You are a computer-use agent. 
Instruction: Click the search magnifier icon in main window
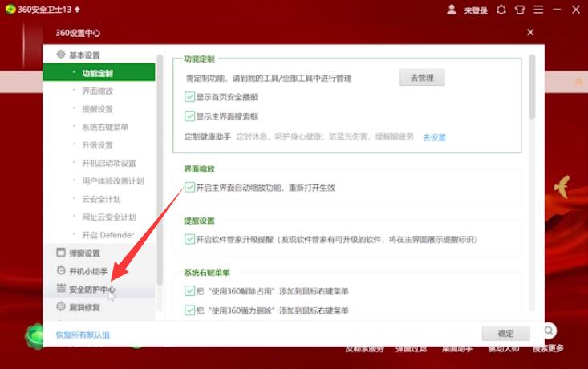(x=549, y=330)
